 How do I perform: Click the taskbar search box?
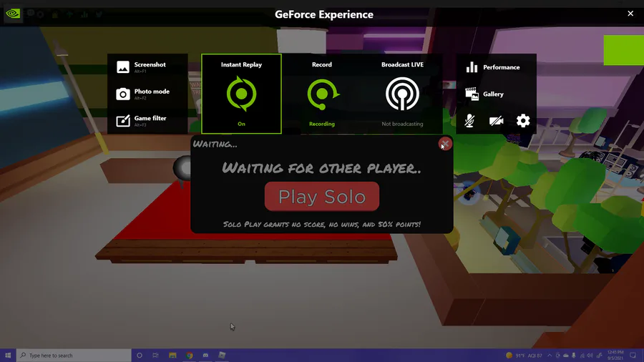click(74, 356)
